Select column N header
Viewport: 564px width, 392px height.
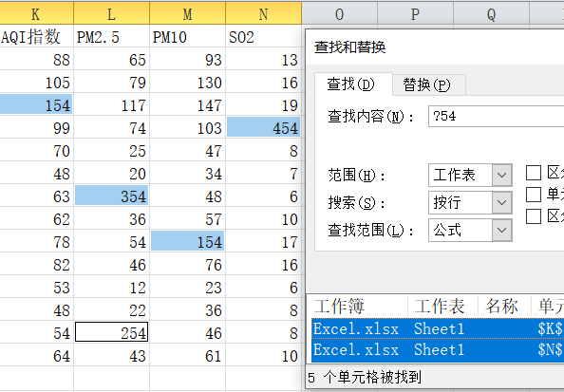(264, 13)
